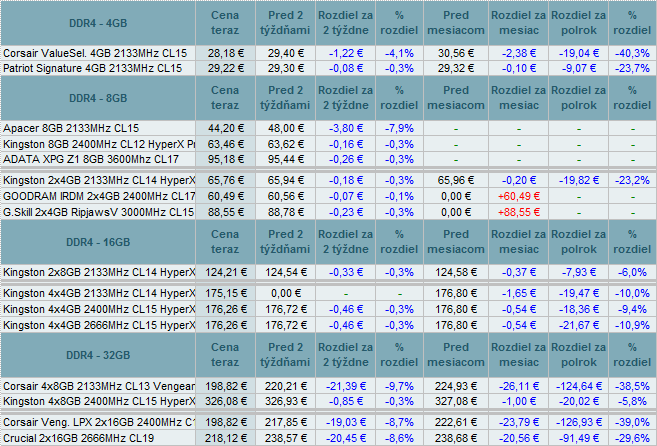Click 'Rozdiel za polrok' header in DDR4 - 16GB section
Image resolution: width=657 pixels, height=446 pixels.
(x=578, y=242)
